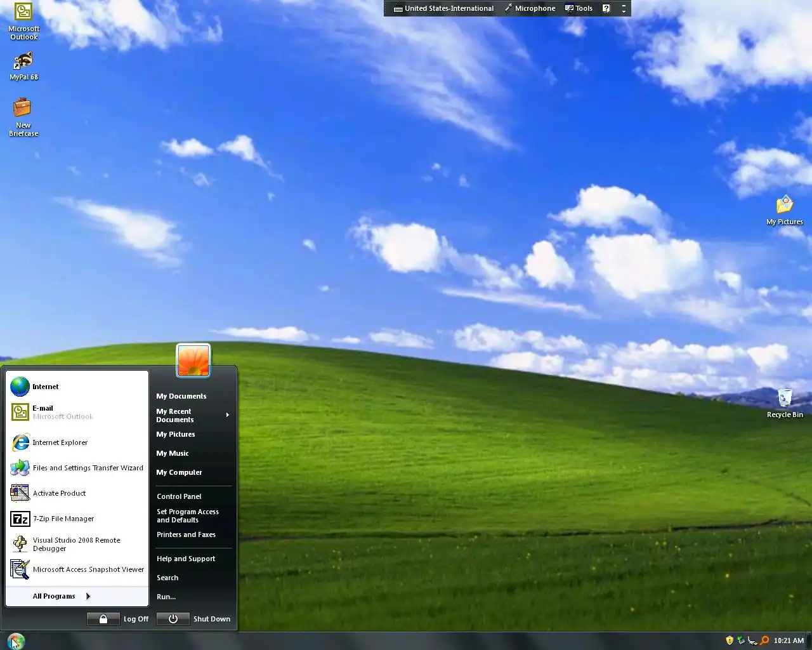
Task: Open Help and Support
Action: pyautogui.click(x=193, y=559)
